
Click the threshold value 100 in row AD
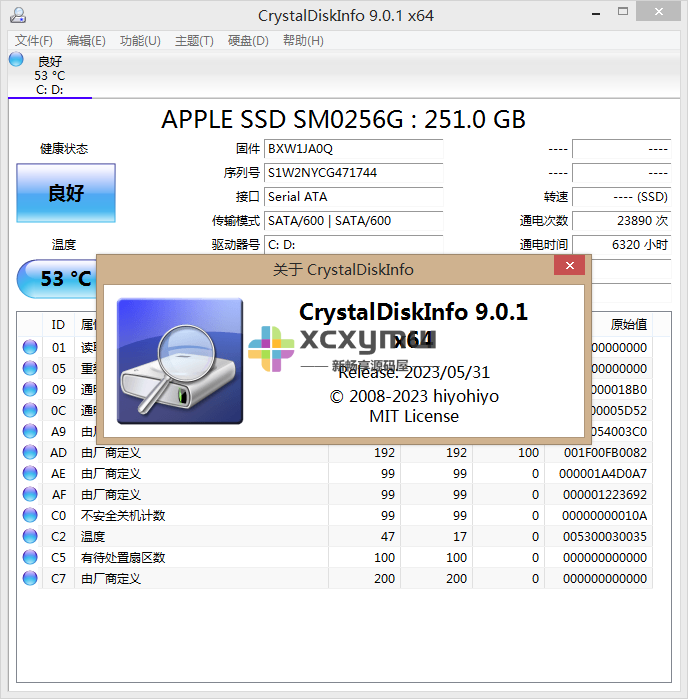click(x=528, y=453)
